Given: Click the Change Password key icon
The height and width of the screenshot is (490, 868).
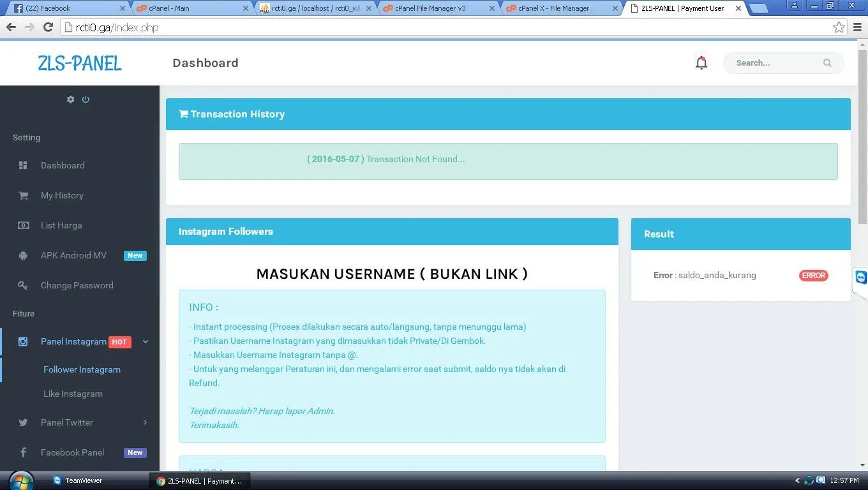Looking at the screenshot, I should [23, 285].
